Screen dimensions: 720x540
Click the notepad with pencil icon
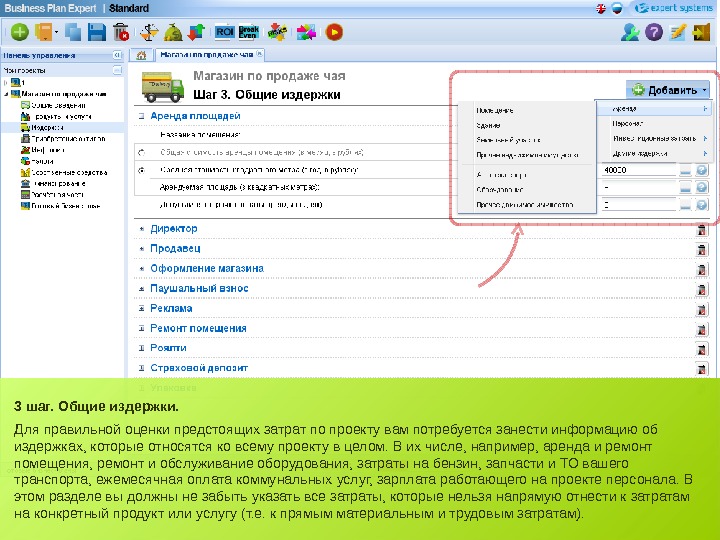click(x=678, y=32)
